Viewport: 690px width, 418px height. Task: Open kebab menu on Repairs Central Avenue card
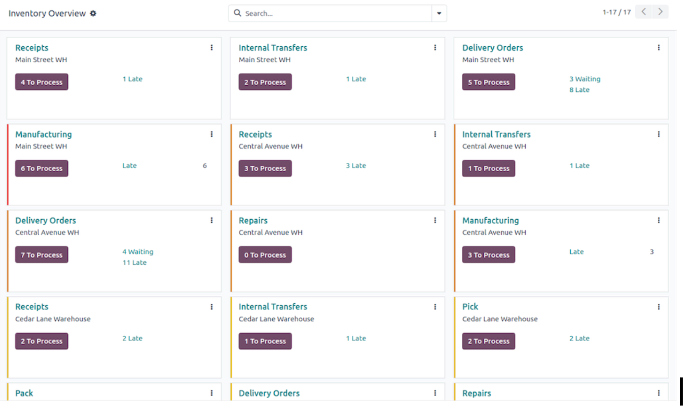point(435,220)
